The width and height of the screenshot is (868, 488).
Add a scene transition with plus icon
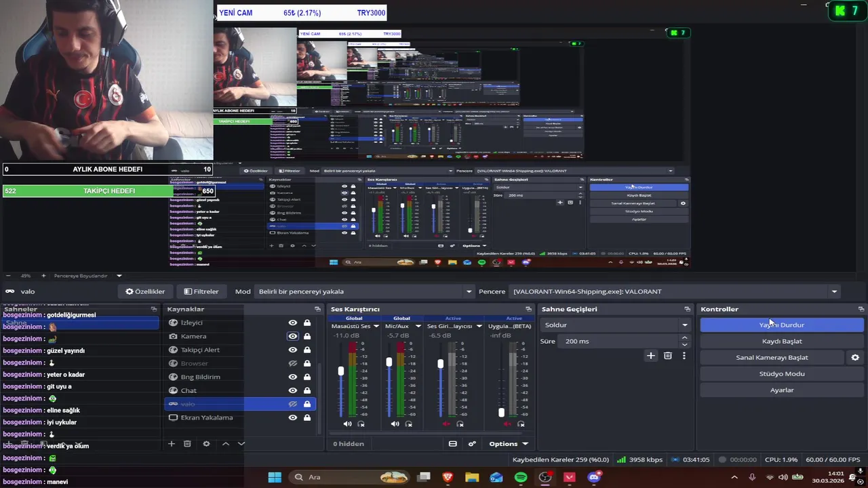click(x=651, y=356)
